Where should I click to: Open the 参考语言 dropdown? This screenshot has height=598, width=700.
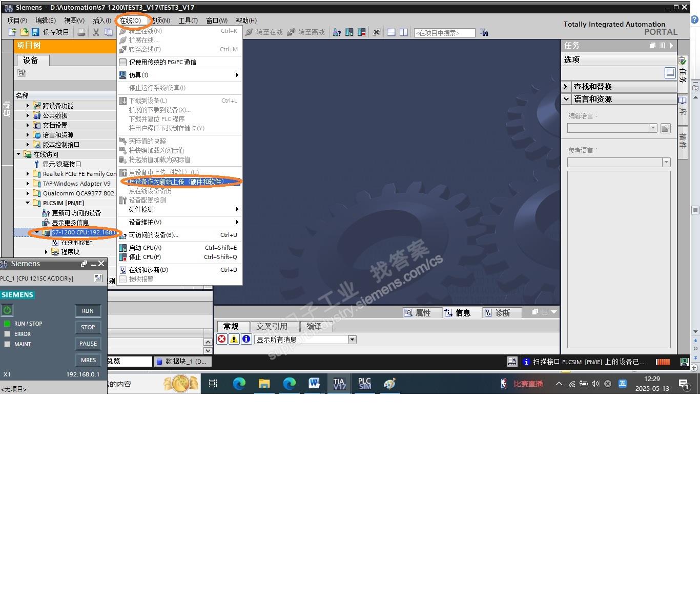tap(666, 163)
